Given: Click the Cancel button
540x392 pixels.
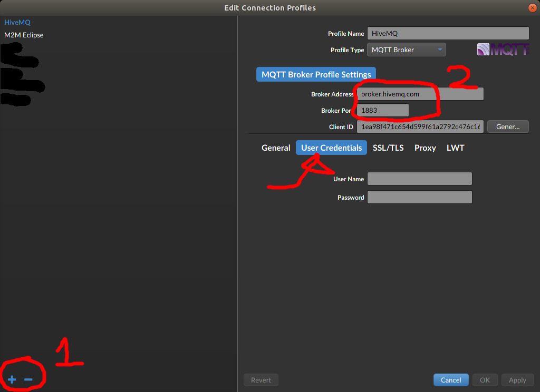Looking at the screenshot, I should tap(451, 380).
